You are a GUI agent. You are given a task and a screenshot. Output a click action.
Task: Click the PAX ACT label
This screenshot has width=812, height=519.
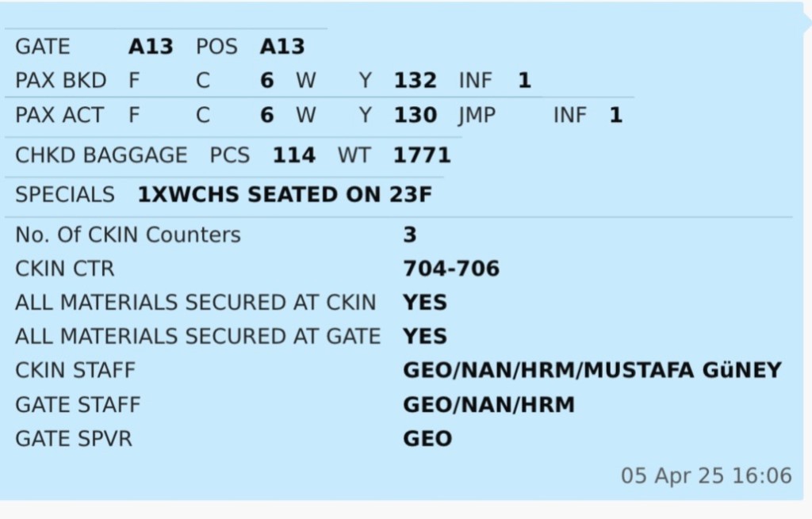tap(59, 116)
